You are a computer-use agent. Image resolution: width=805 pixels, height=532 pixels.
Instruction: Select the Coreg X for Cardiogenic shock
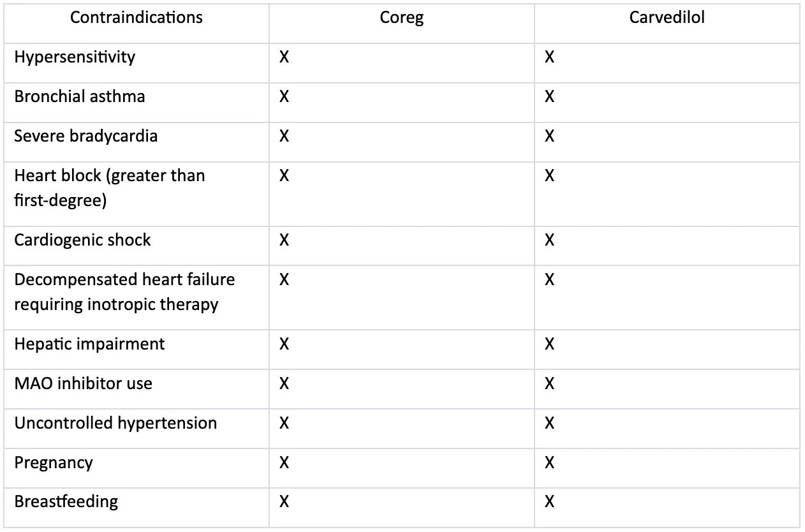point(284,240)
